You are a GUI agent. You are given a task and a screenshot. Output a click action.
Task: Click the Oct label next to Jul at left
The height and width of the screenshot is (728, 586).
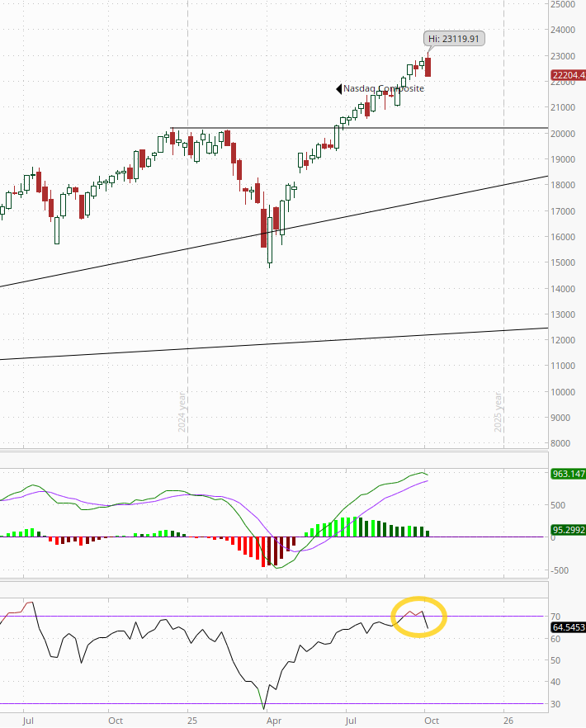pyautogui.click(x=116, y=721)
